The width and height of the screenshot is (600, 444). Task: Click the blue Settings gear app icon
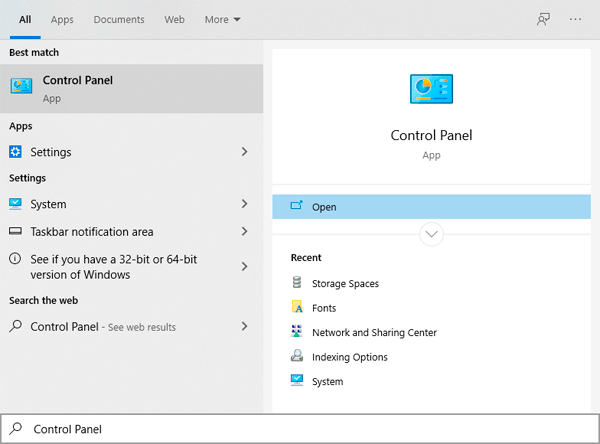pyautogui.click(x=15, y=152)
